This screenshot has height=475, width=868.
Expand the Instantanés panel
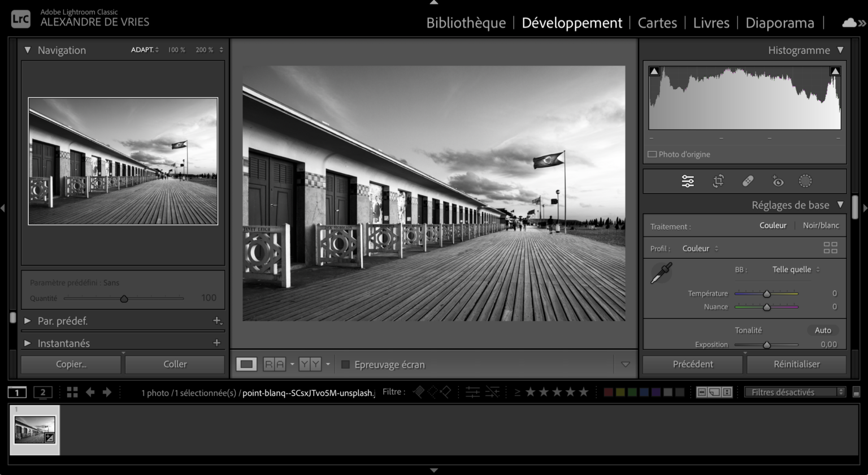click(x=27, y=343)
